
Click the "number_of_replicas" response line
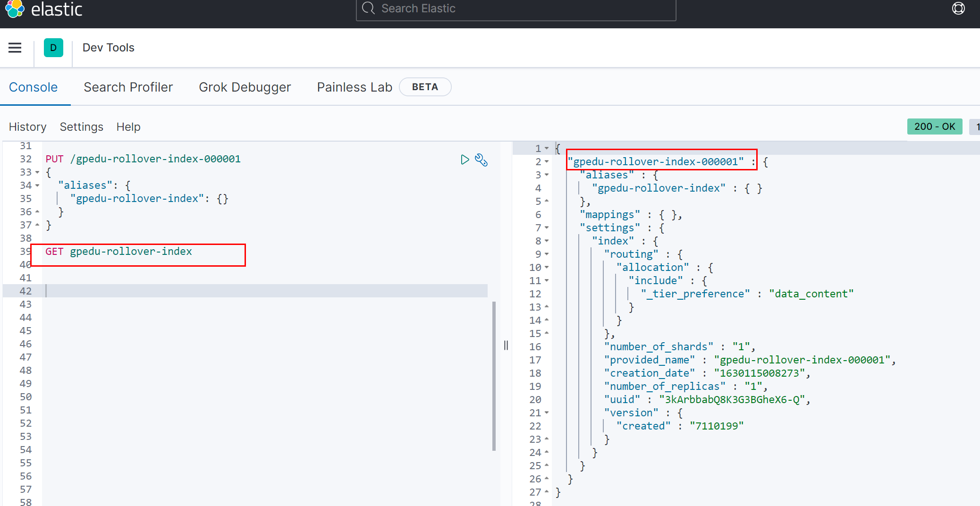(x=686, y=387)
